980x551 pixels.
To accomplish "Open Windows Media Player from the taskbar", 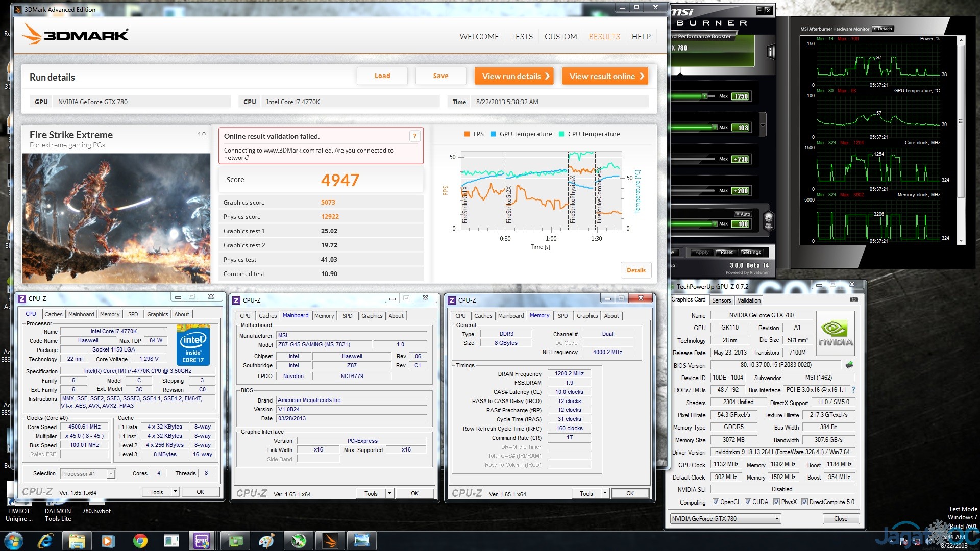I will click(x=108, y=541).
